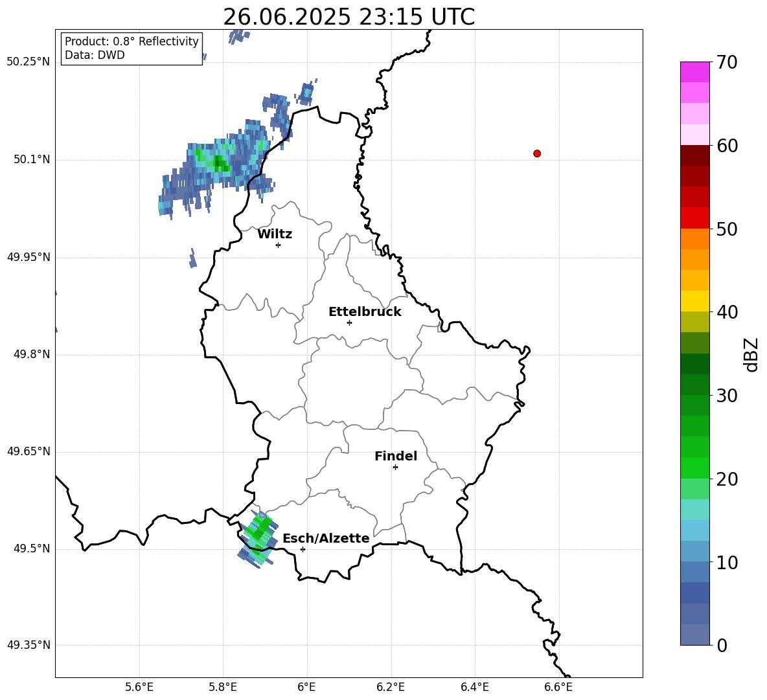Screen dimensions: 767x700
Task: Click the Esch/Alzette station cross marker
Action: click(x=303, y=549)
